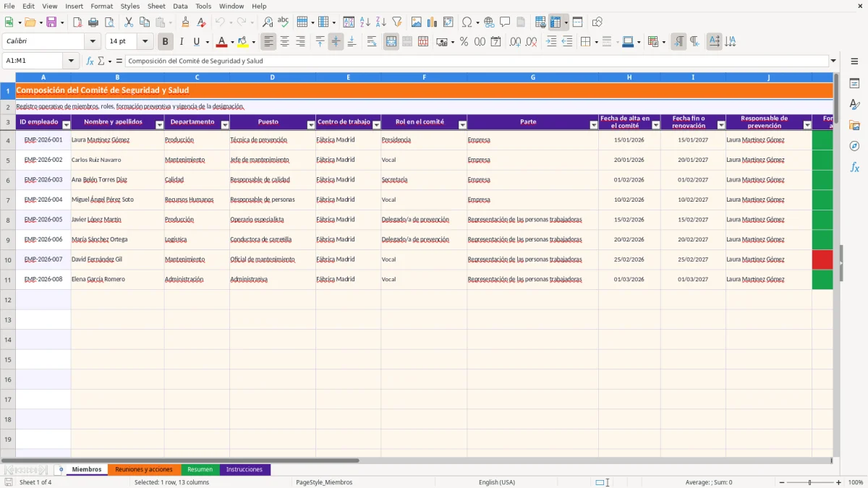The image size is (868, 488).
Task: Toggle Merge and Center Cells
Action: pyautogui.click(x=391, y=41)
